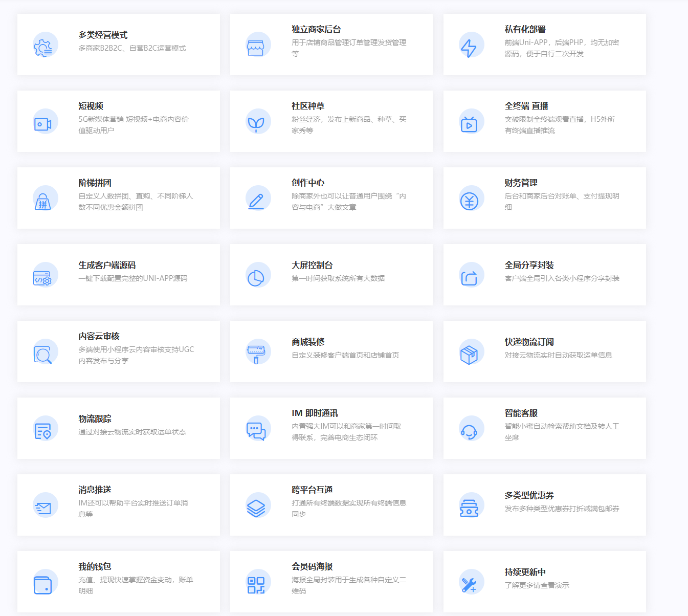688x616 pixels.
Task: Select the 快递物流订阅 title text
Action: point(529,342)
